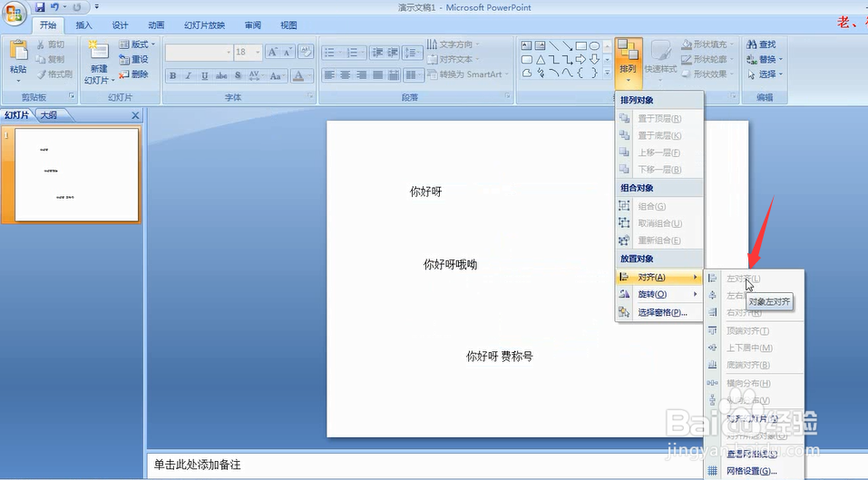The image size is (868, 480).
Task: Switch to 大纲 outline pane tab
Action: [x=49, y=115]
